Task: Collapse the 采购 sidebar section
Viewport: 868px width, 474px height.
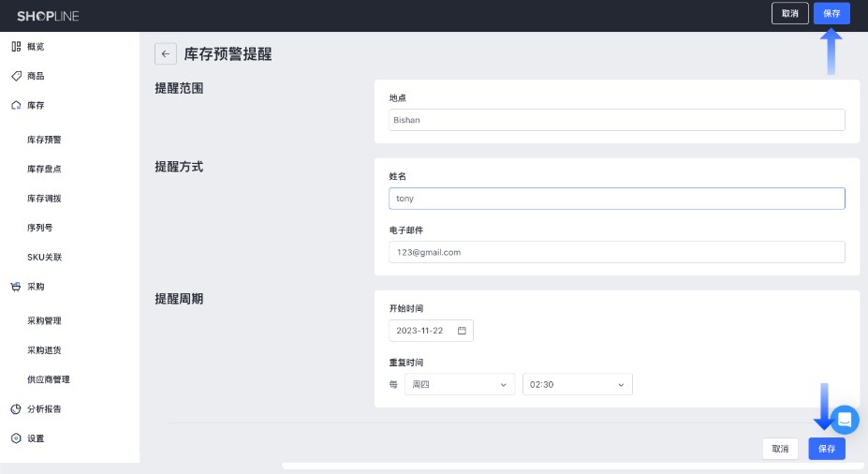Action: point(36,287)
